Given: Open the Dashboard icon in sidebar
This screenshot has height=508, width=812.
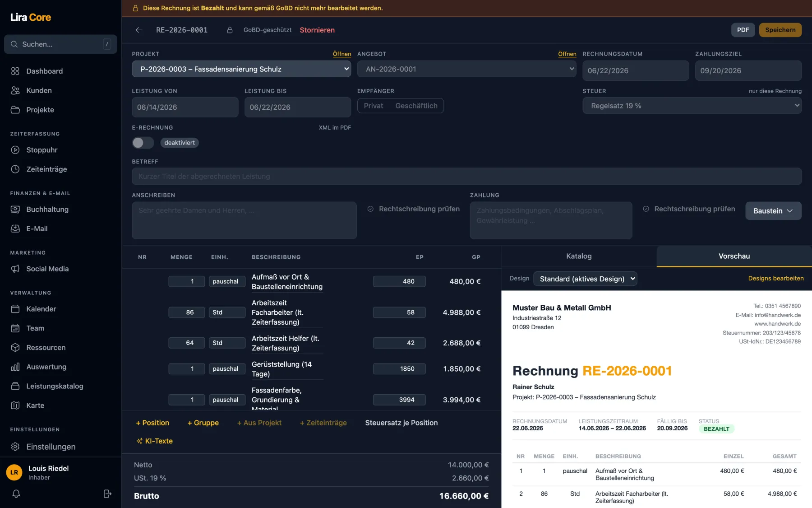Looking at the screenshot, I should pos(15,71).
